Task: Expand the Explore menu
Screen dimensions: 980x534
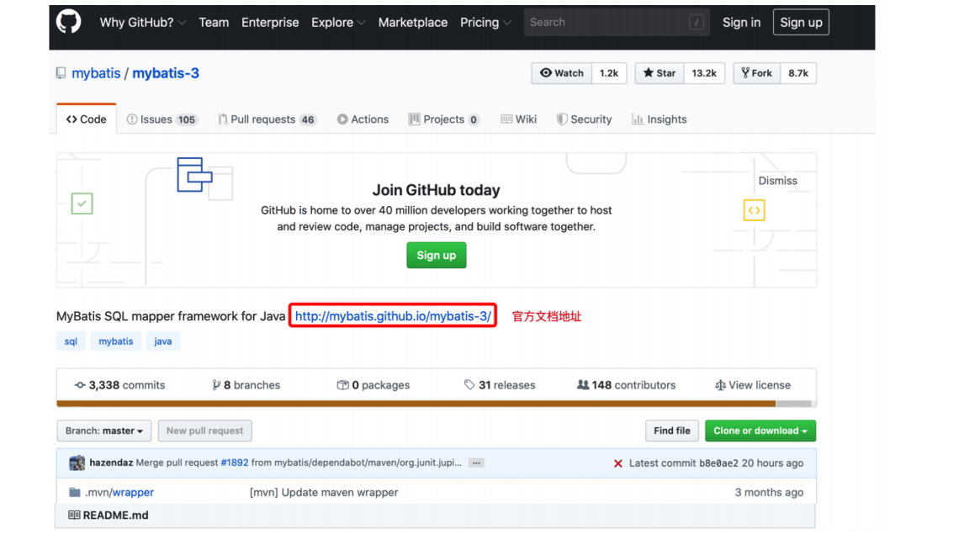Action: 338,23
